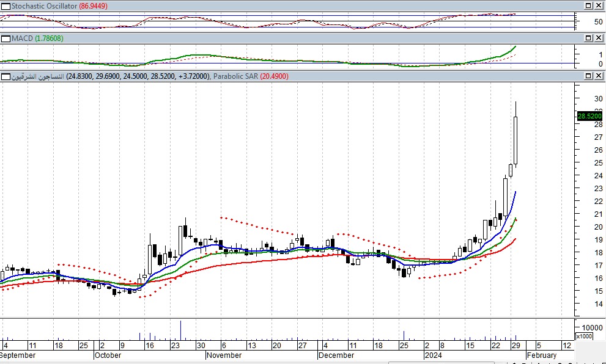The width and height of the screenshot is (606, 364).
Task: Close the MACD indicator panel
Action: pyautogui.click(x=597, y=38)
